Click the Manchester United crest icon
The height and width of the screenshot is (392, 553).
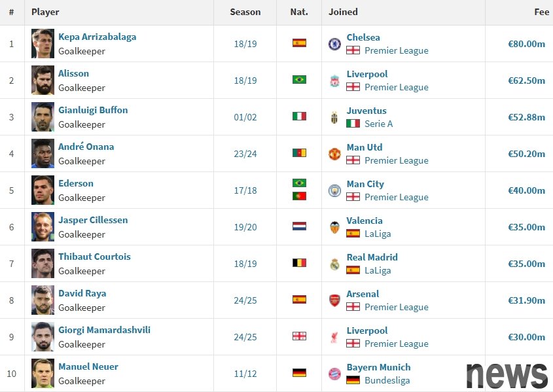334,154
